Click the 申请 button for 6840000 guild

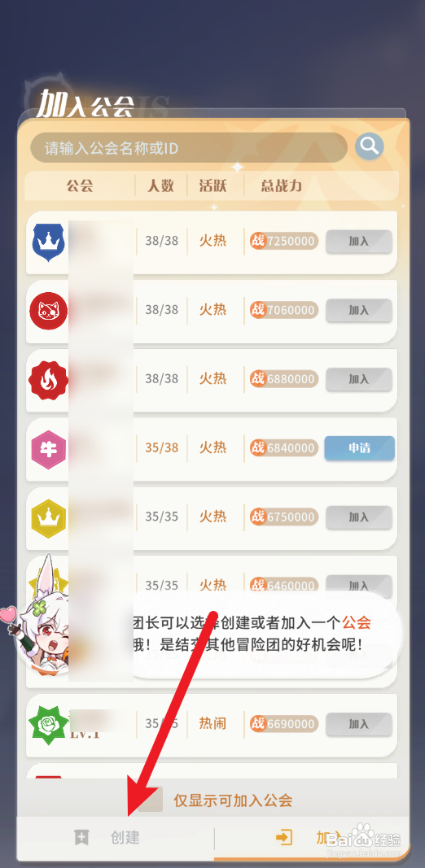click(x=360, y=448)
